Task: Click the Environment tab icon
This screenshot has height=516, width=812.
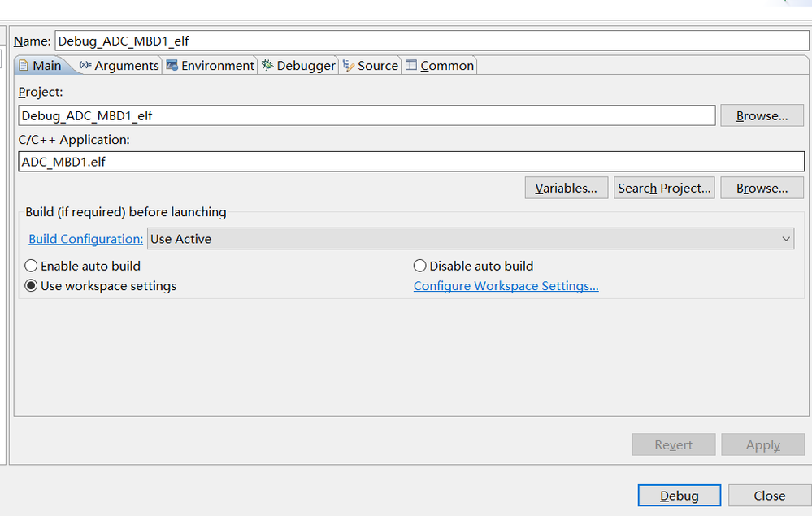Action: point(172,65)
